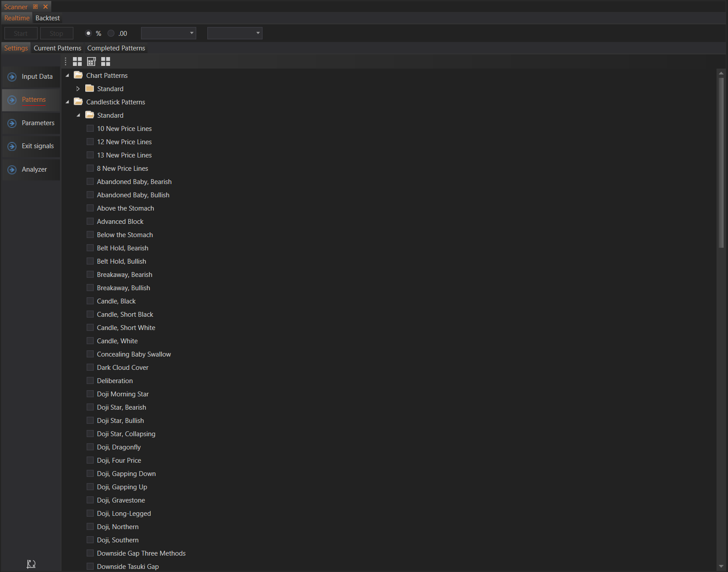Click the grid icon left of the pencil-grid icon
The image size is (728, 572).
[77, 61]
